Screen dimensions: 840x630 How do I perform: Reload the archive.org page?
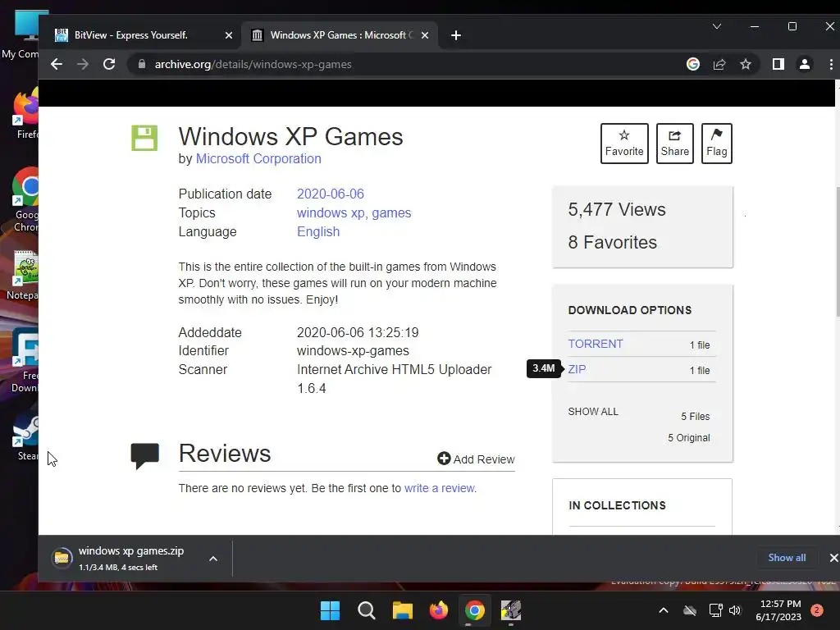[x=109, y=64]
